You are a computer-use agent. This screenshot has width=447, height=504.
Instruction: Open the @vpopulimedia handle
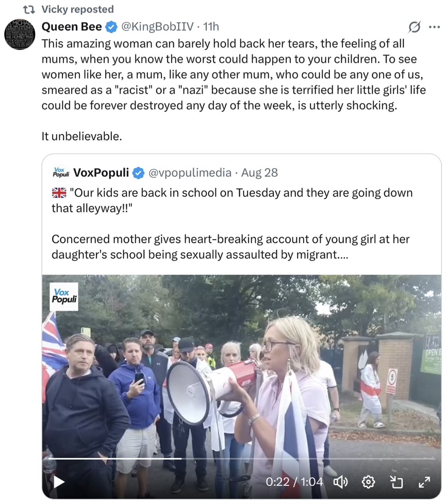point(190,173)
